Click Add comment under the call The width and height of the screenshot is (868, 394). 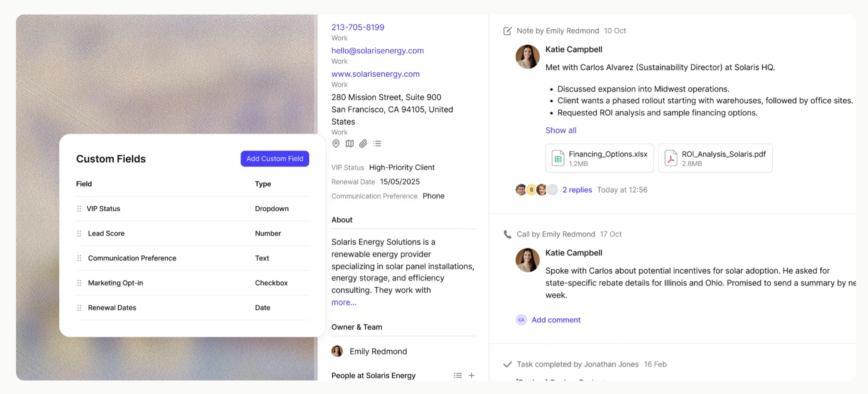coord(556,320)
